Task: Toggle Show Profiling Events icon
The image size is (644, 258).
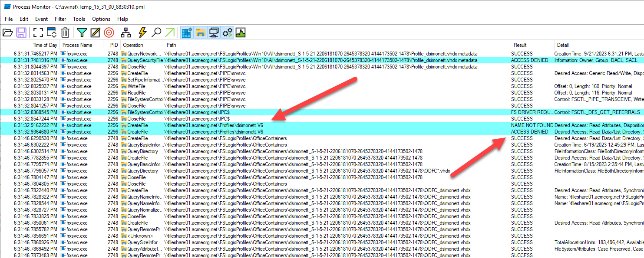Action: (240, 32)
